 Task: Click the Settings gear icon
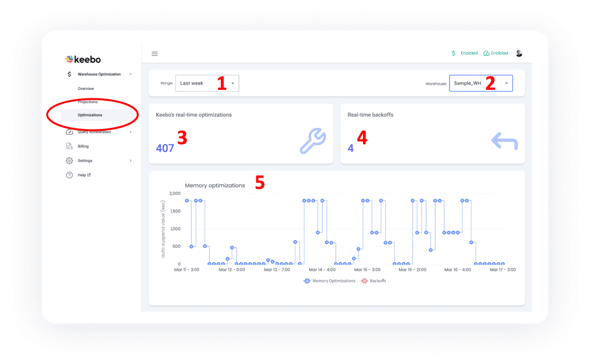coord(69,161)
